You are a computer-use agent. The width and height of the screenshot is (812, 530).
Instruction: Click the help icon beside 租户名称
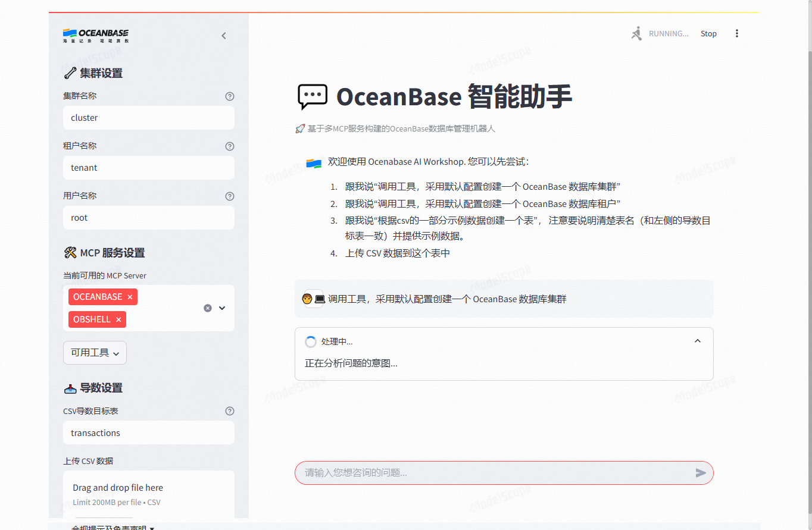(x=230, y=146)
